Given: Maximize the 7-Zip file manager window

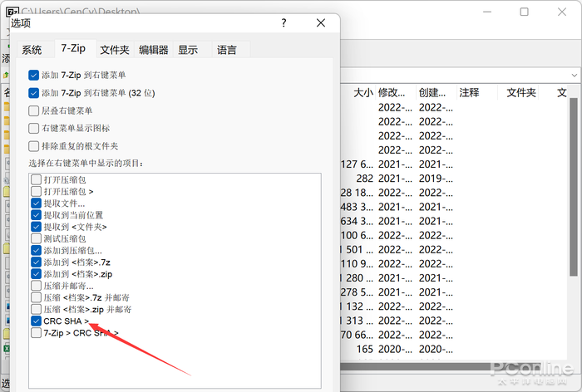Looking at the screenshot, I should (524, 12).
